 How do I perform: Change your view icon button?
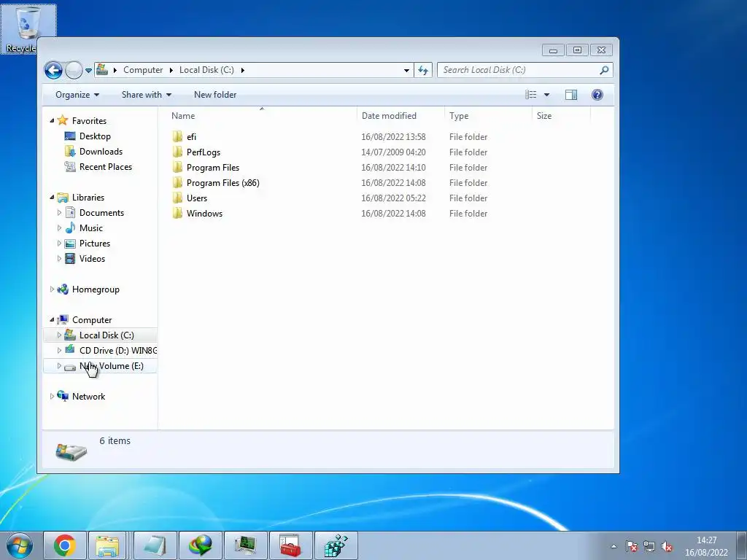[531, 95]
